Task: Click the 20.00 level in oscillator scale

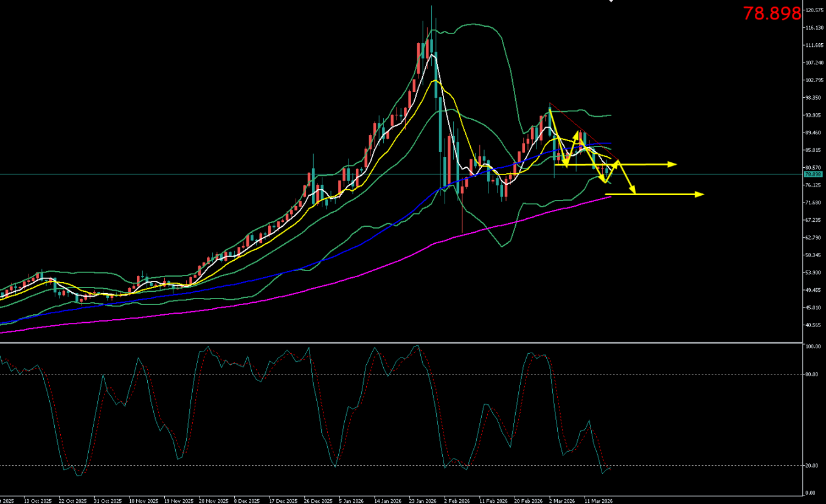Action: coord(811,466)
